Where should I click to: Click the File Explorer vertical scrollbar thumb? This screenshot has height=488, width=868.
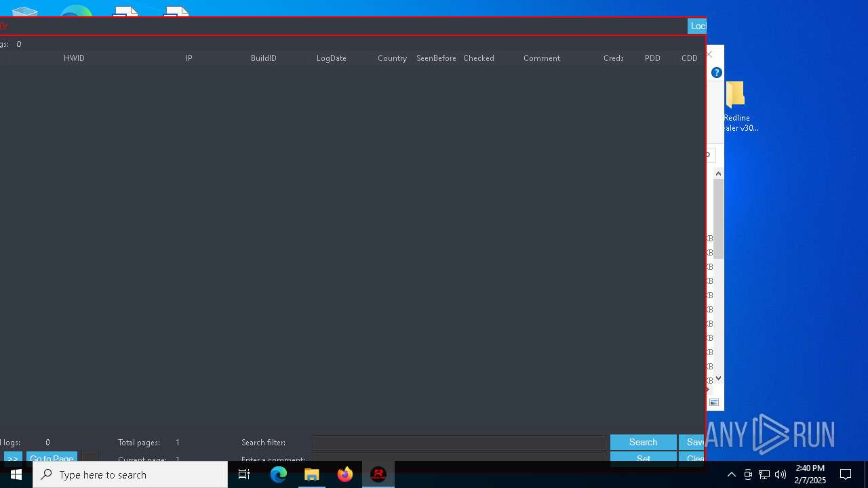click(718, 219)
